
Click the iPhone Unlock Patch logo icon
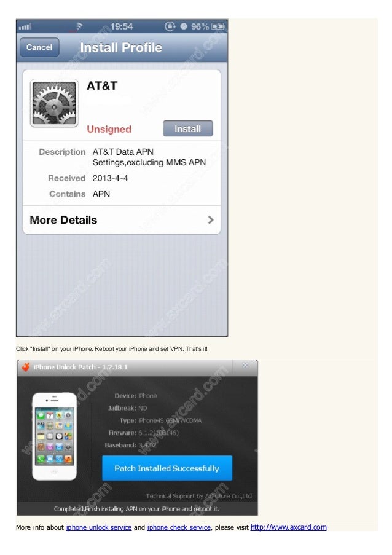pos(25,367)
